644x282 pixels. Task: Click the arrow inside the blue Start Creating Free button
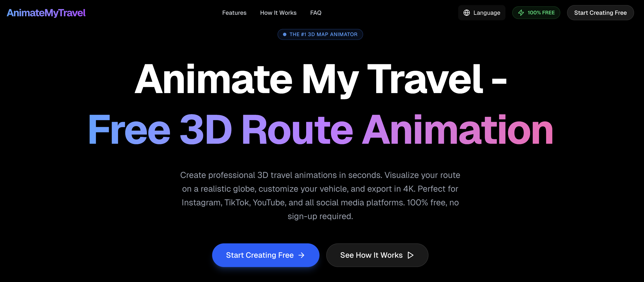coord(301,255)
